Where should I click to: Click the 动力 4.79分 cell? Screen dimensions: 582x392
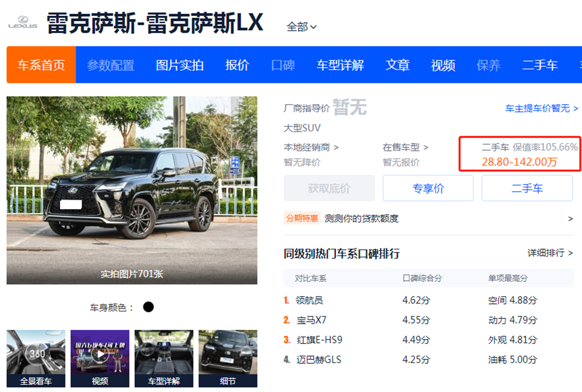point(513,320)
